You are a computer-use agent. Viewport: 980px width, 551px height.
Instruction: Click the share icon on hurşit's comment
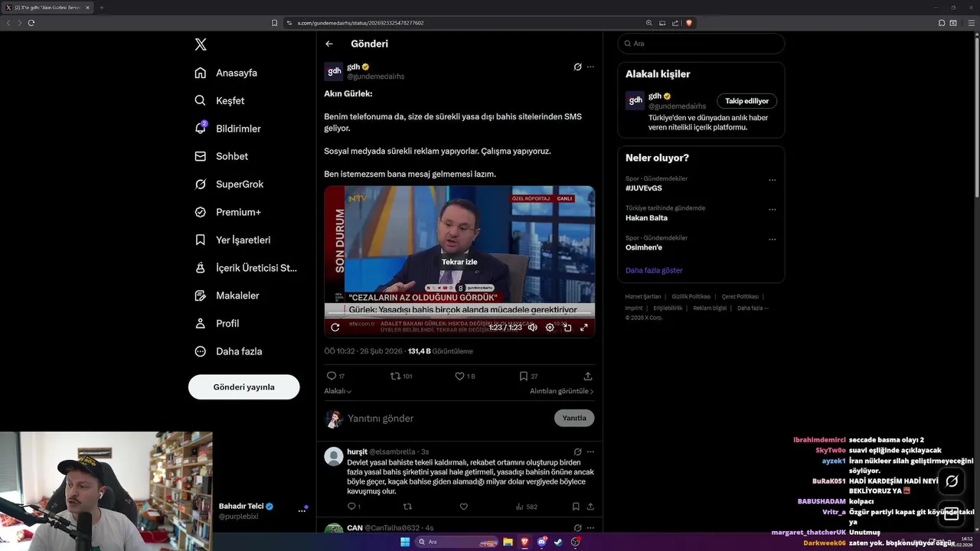(590, 507)
